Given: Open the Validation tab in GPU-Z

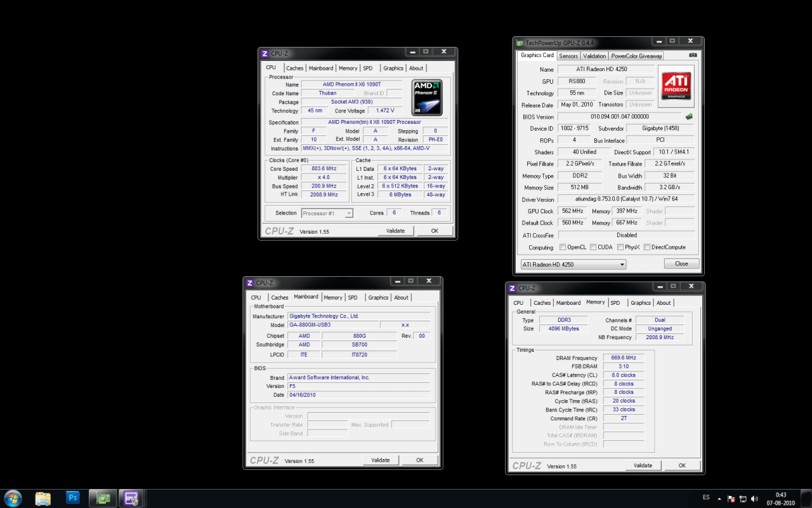Looking at the screenshot, I should (x=594, y=56).
